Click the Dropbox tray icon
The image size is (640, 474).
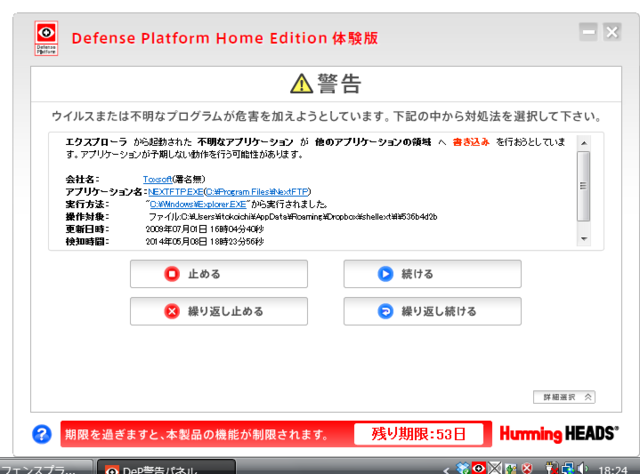[x=463, y=468]
